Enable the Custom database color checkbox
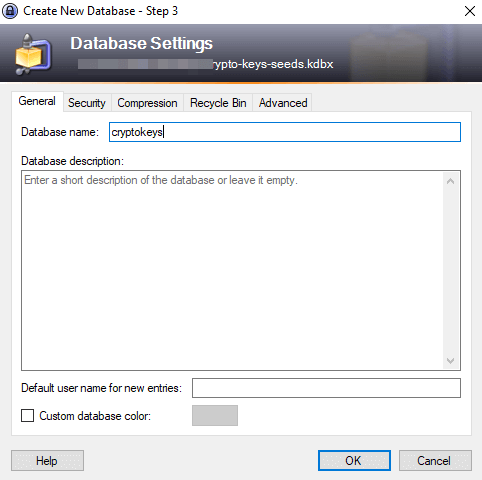The width and height of the screenshot is (482, 480). [x=27, y=416]
